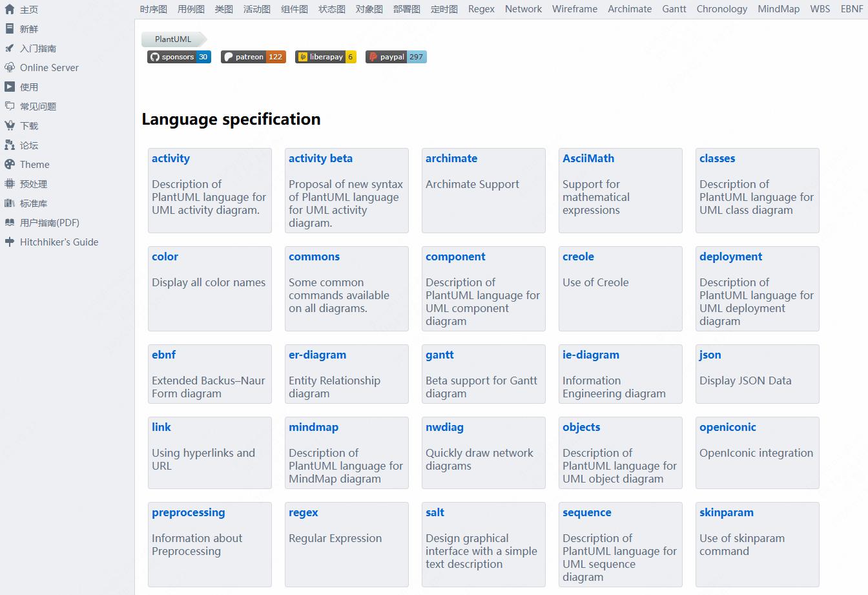Open the Patreon badge
Viewport: 868px width, 595px height.
pyautogui.click(x=253, y=57)
